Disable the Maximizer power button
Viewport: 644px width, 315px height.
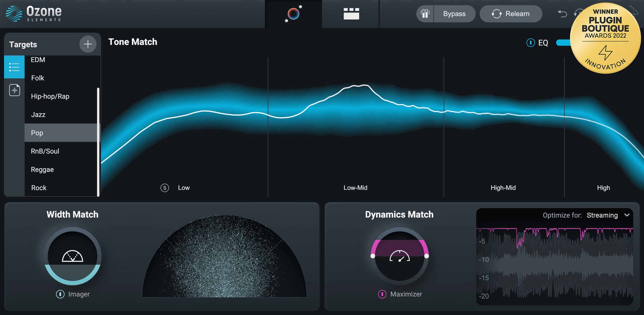coord(382,294)
